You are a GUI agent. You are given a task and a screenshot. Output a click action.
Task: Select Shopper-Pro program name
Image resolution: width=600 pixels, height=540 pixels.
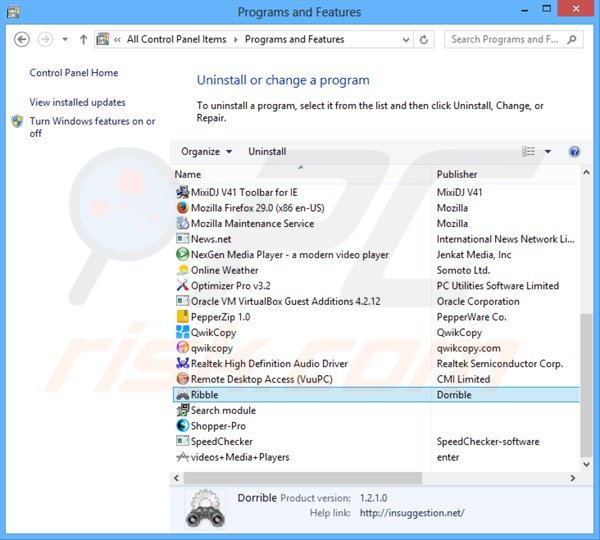(218, 426)
